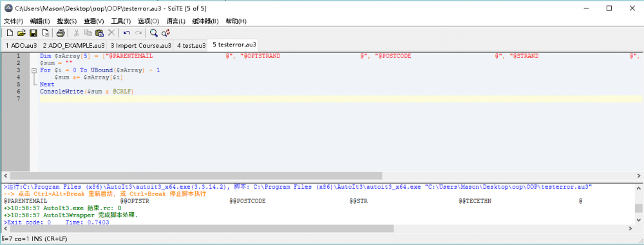Collapse the For loop fold marker
Image resolution: width=644 pixels, height=245 pixels.
(34, 70)
